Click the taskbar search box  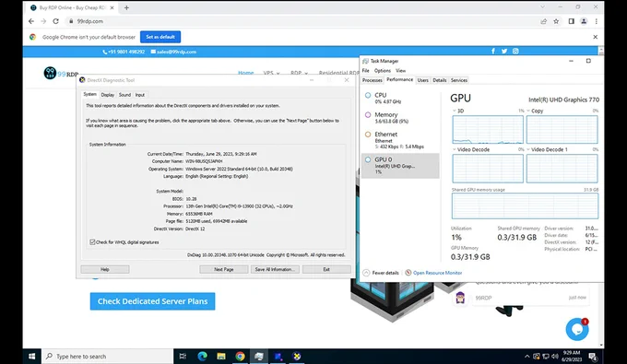[x=108, y=356]
